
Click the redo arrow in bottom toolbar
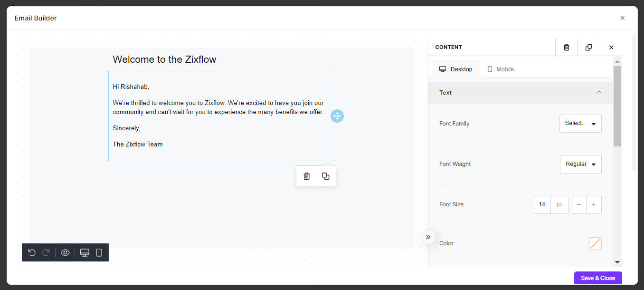click(46, 252)
